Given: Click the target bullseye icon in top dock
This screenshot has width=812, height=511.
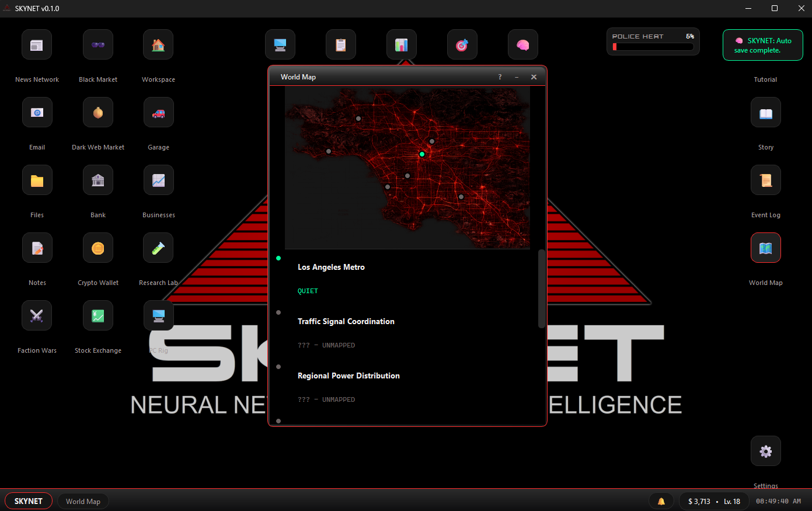Looking at the screenshot, I should [x=462, y=45].
